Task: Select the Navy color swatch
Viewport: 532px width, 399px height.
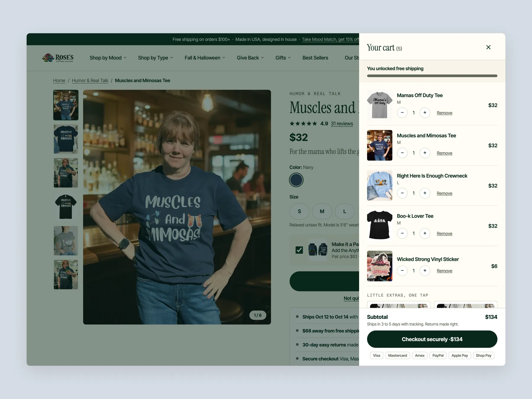Action: tap(296, 180)
